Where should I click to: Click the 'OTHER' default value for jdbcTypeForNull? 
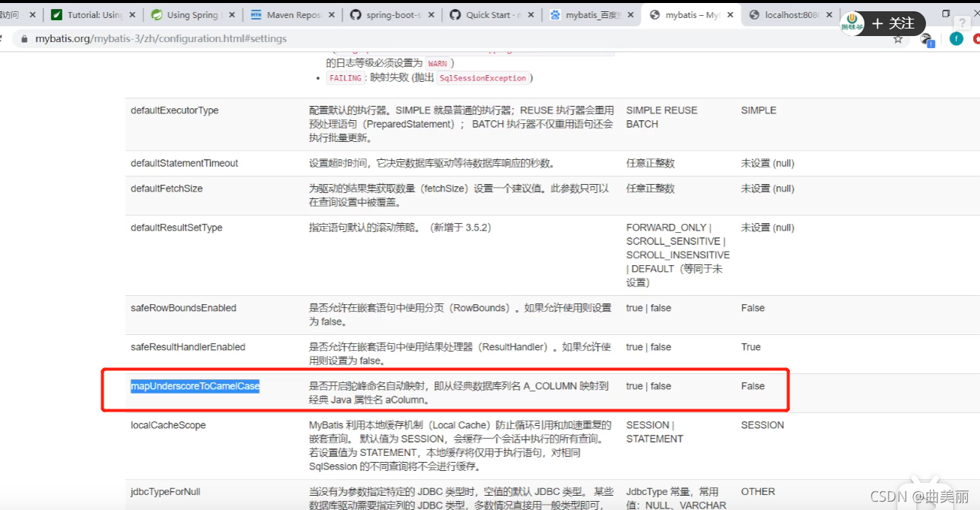coord(758,492)
